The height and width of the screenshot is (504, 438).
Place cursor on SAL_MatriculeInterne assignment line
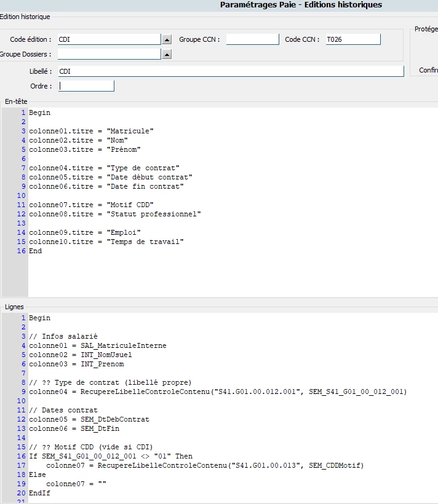(x=97, y=345)
